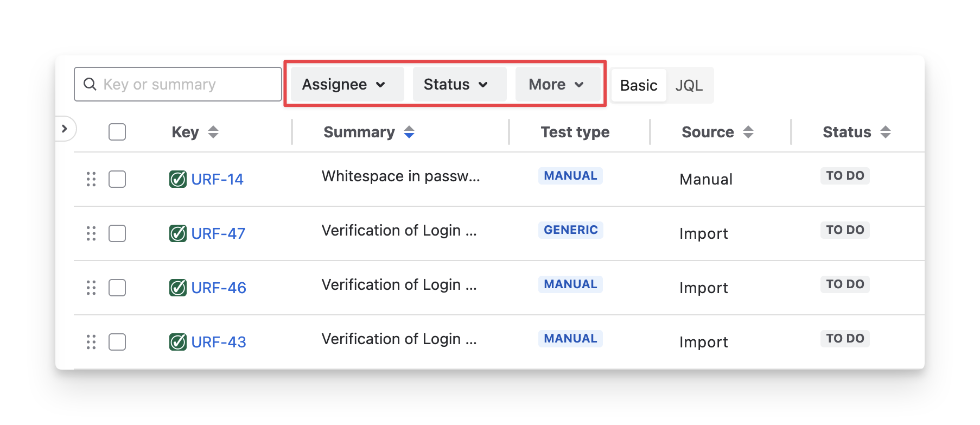Open the URF-43 issue link

click(219, 342)
